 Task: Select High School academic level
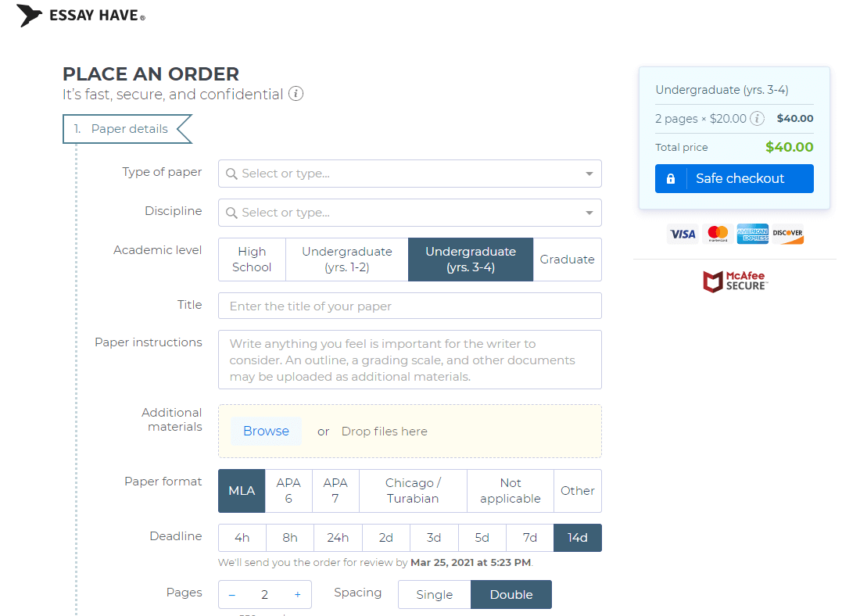[252, 260]
